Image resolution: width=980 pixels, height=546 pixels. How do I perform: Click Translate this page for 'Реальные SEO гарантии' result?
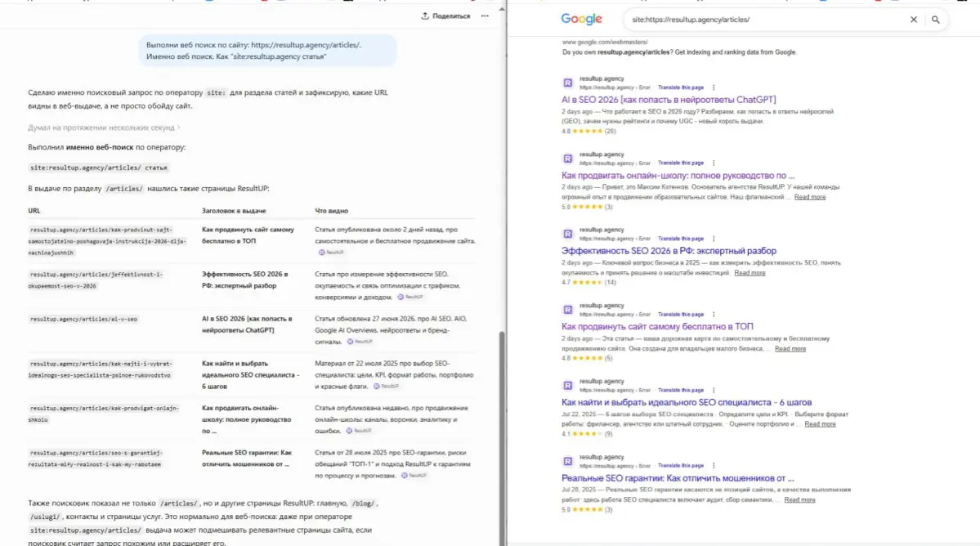681,465
